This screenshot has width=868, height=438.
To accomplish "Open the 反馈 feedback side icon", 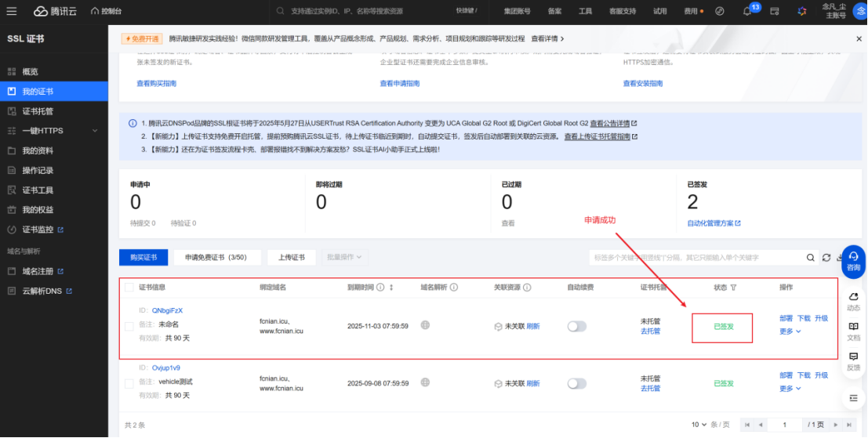I will 854,361.
